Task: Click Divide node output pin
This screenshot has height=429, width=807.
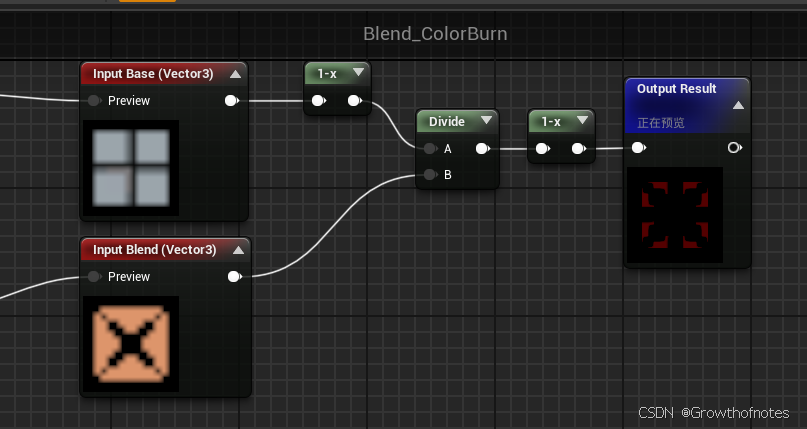Action: pos(483,149)
